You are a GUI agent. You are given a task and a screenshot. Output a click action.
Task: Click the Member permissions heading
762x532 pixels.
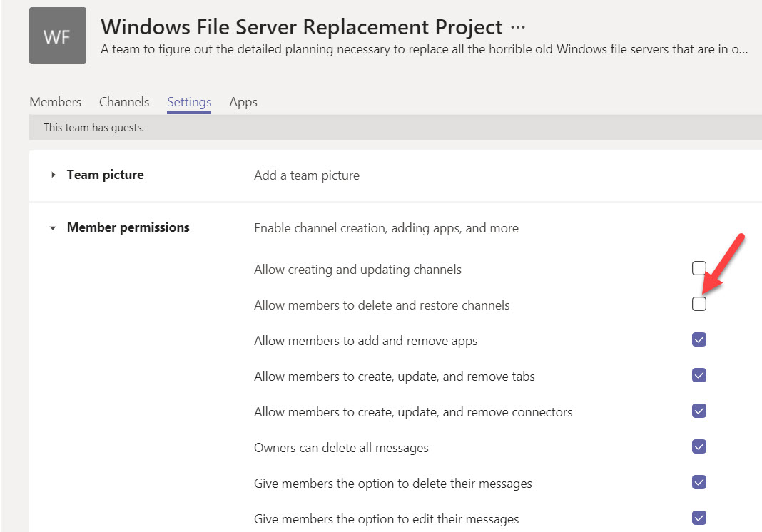(x=128, y=227)
